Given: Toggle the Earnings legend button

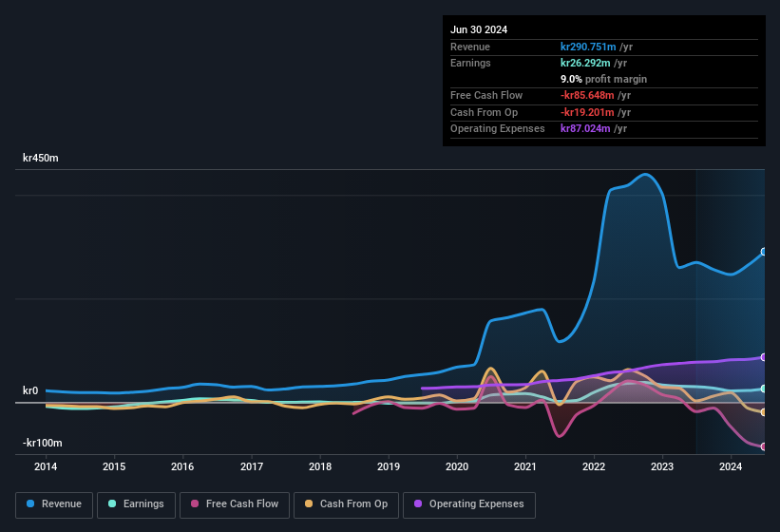Looking at the screenshot, I should [136, 504].
